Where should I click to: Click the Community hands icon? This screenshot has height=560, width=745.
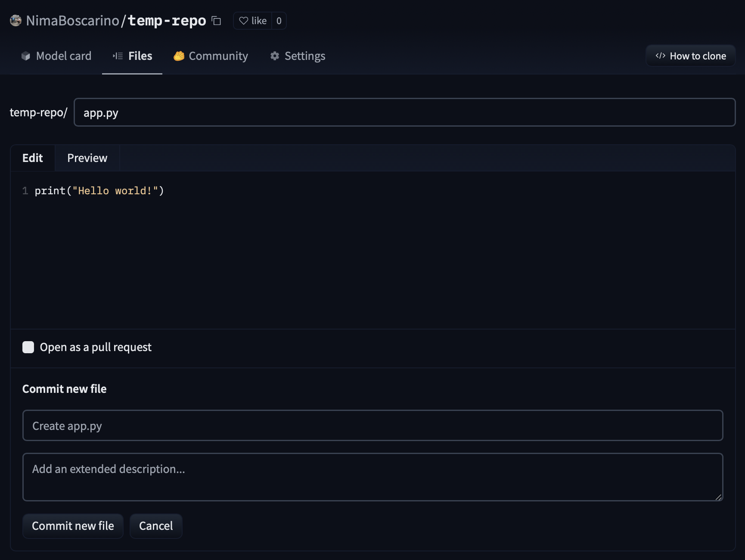(x=179, y=56)
